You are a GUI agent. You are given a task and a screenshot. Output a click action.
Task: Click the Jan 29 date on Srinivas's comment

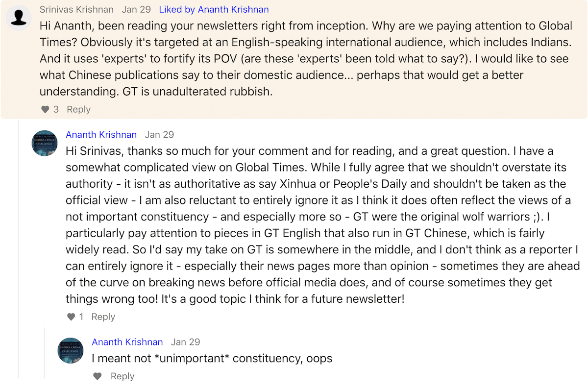coord(136,9)
